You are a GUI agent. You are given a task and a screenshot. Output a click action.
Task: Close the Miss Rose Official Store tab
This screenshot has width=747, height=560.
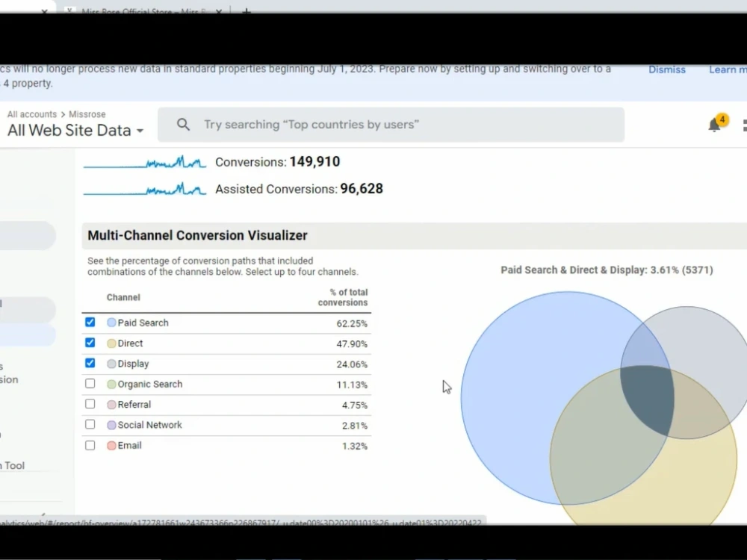pos(219,11)
